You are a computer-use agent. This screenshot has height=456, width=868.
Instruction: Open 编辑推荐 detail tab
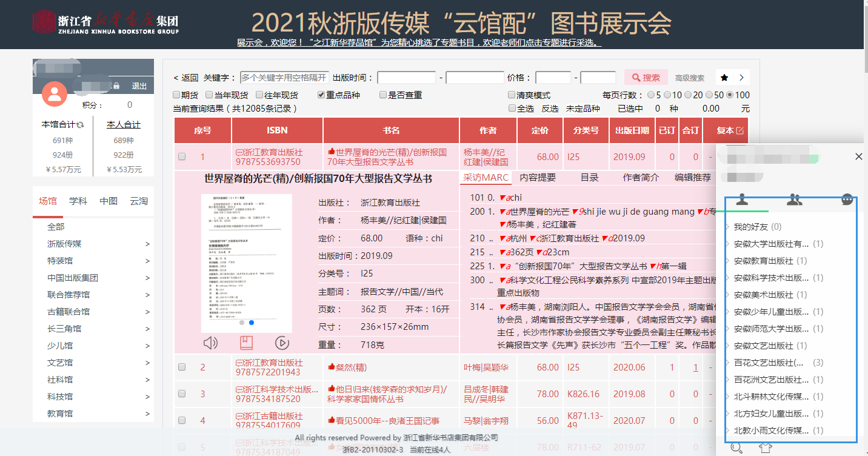click(x=693, y=178)
